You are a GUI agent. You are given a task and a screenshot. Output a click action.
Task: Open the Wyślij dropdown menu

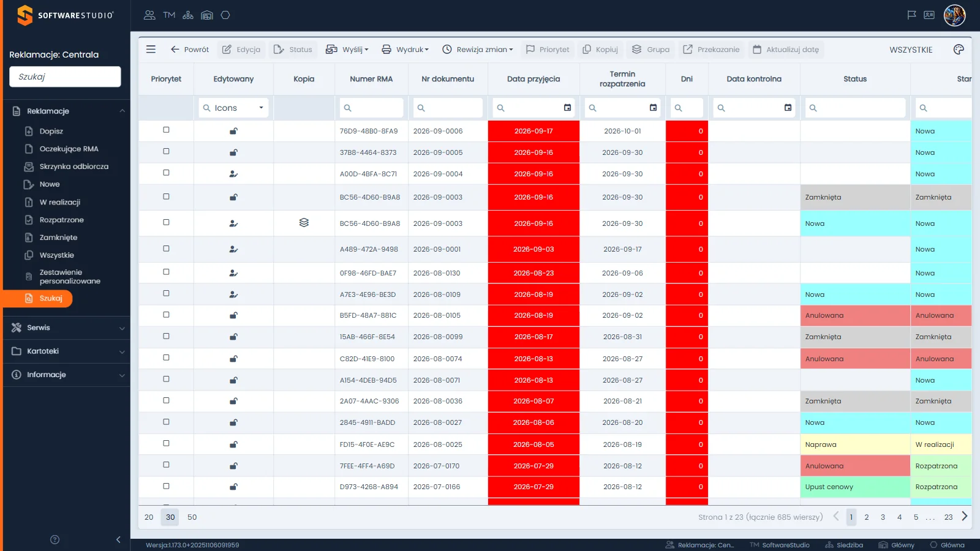point(347,50)
